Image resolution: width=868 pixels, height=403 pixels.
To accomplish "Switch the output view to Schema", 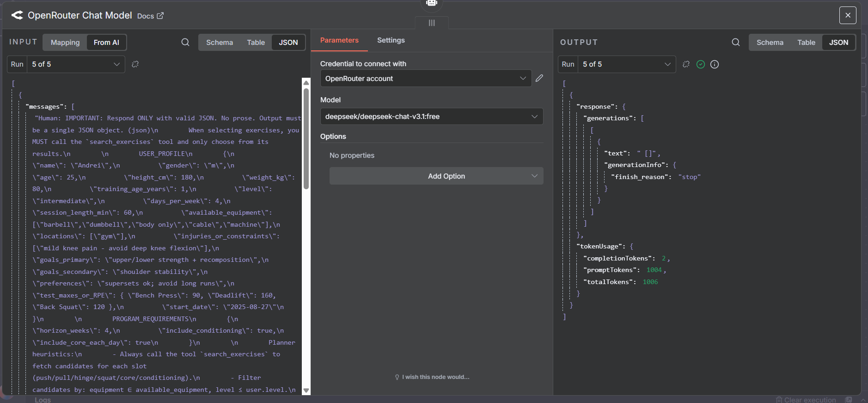I will click(x=770, y=42).
